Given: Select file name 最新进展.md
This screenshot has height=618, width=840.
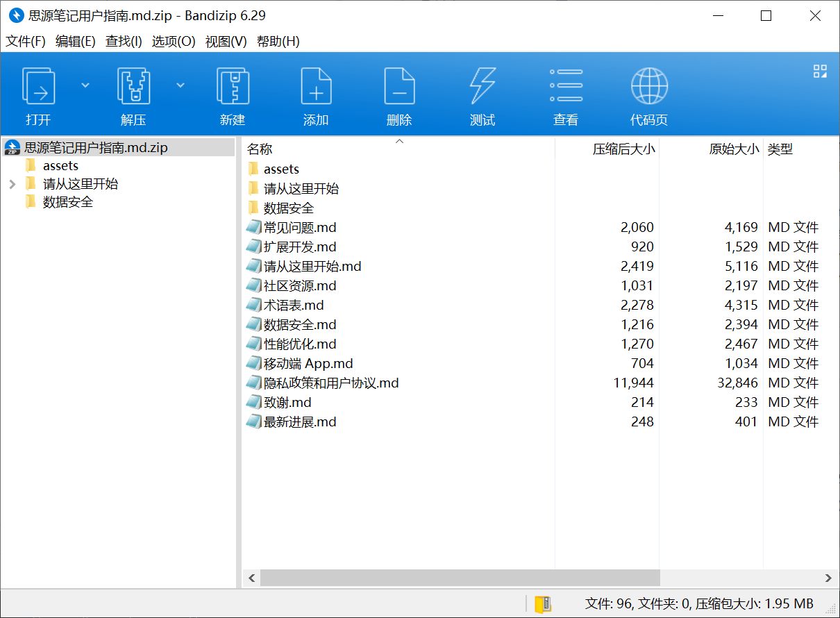Looking at the screenshot, I should point(300,421).
